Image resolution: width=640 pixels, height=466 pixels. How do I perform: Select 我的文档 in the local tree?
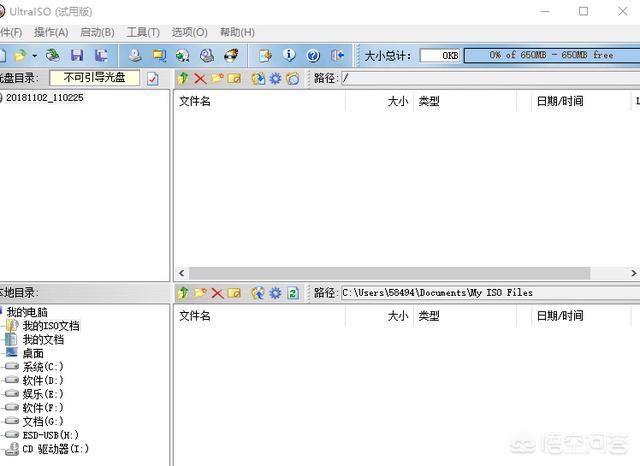pyautogui.click(x=43, y=340)
